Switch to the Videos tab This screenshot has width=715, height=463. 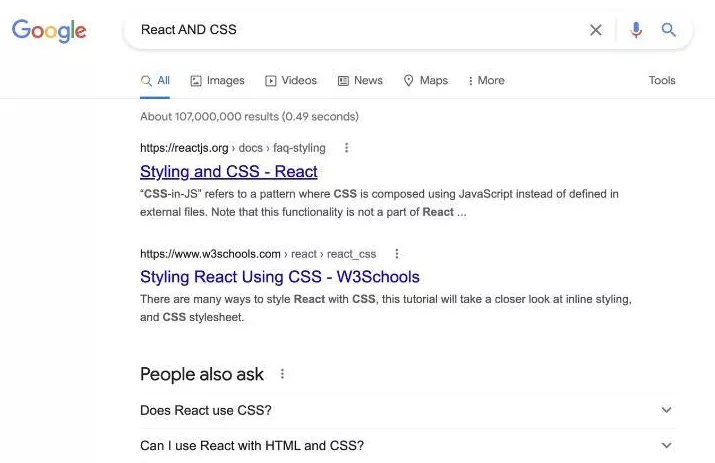(x=291, y=80)
